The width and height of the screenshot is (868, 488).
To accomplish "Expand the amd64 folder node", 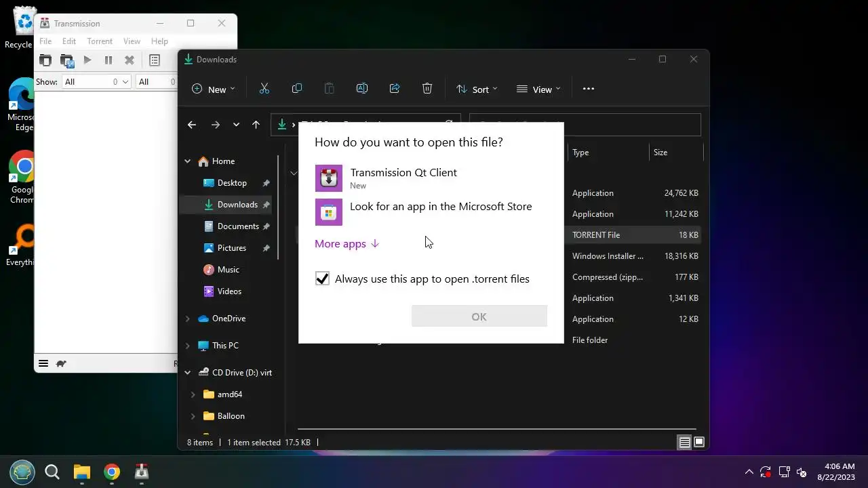I will (x=193, y=394).
